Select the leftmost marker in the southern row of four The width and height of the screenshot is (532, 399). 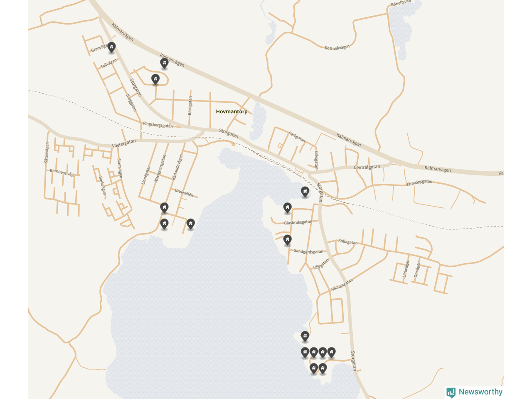tap(305, 352)
